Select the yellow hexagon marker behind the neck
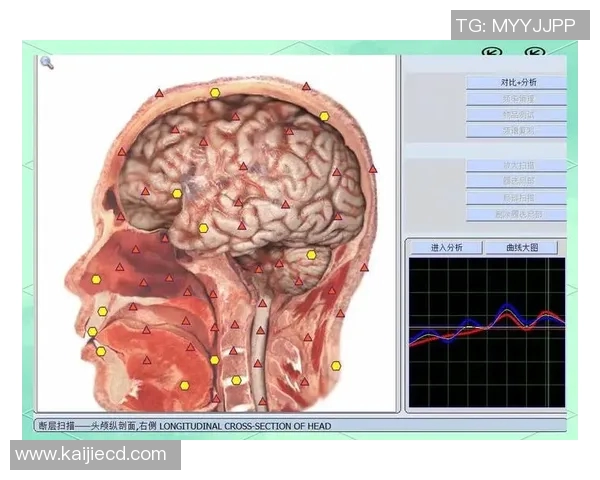This screenshot has height=480, width=600. (336, 365)
